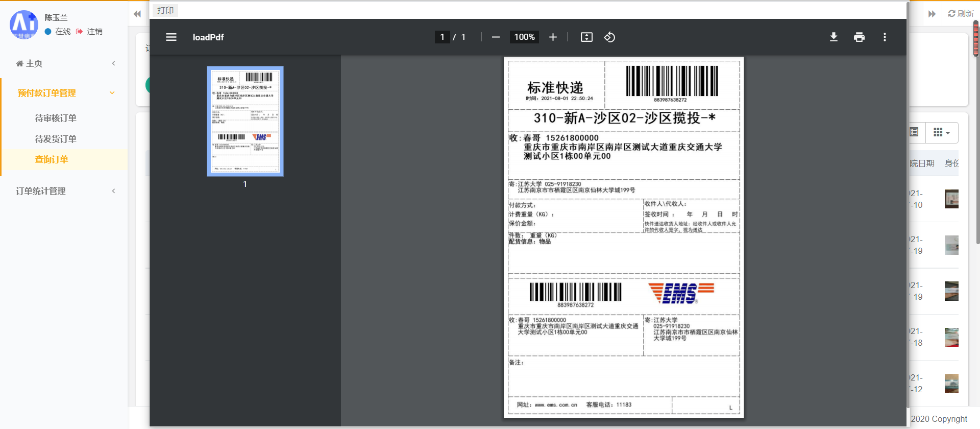Click the 时间 2021-08-01 timestamp

click(x=559, y=99)
